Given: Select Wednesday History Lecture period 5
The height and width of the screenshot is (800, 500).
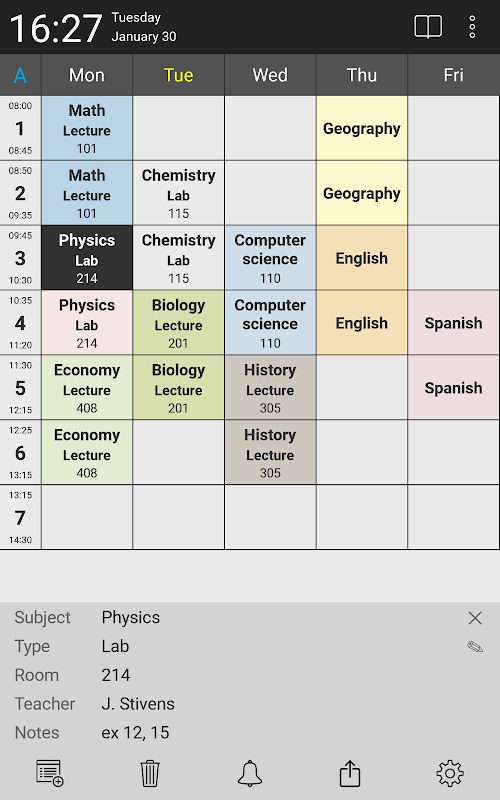Looking at the screenshot, I should pos(270,388).
